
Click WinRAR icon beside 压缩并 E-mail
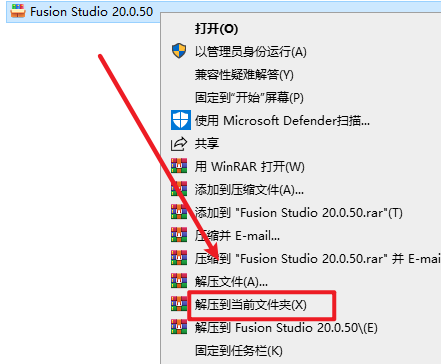pos(179,235)
